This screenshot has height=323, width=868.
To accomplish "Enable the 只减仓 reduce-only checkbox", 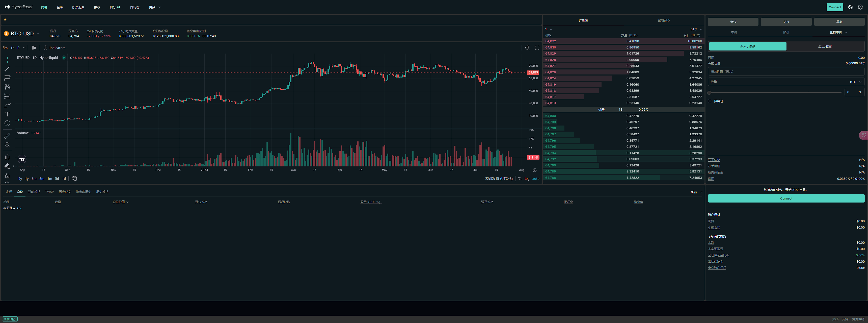I will (710, 101).
